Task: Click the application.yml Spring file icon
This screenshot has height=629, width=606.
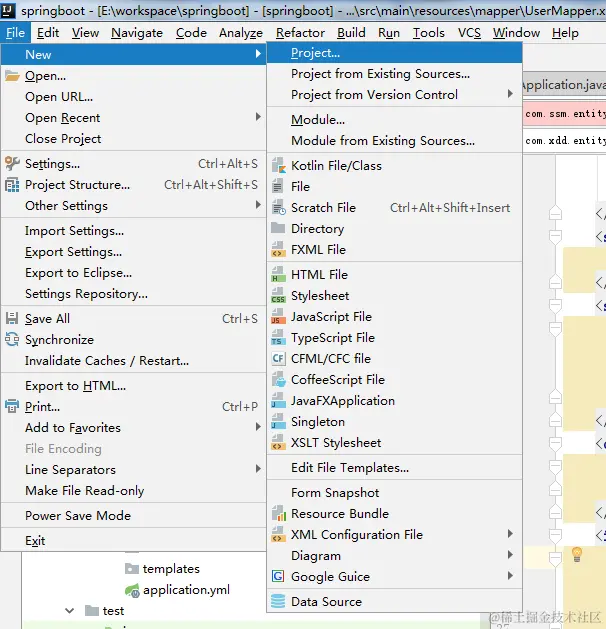Action: click(x=132, y=590)
